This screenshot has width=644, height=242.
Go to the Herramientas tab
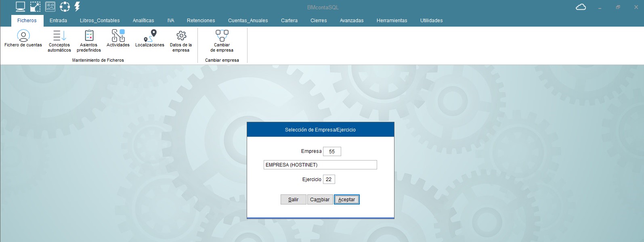tap(392, 21)
